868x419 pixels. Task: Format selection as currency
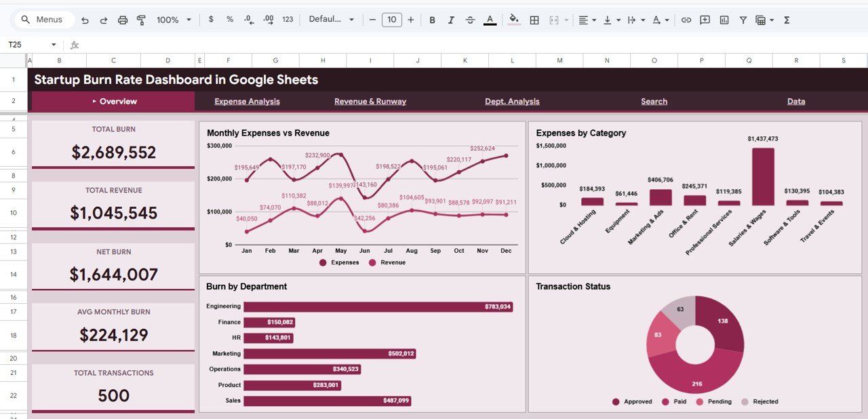click(x=211, y=20)
